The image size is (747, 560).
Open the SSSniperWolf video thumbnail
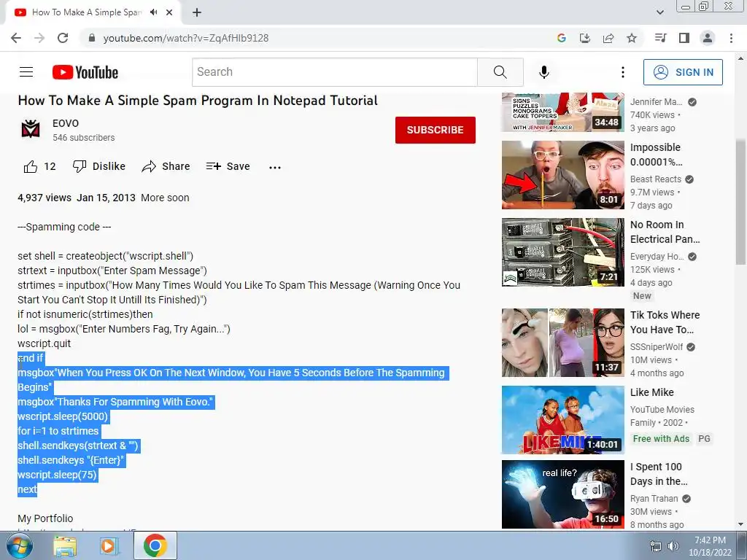point(562,343)
